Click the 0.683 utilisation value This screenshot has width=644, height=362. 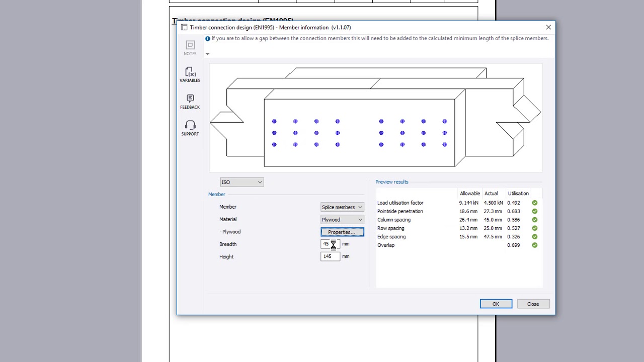click(x=514, y=212)
